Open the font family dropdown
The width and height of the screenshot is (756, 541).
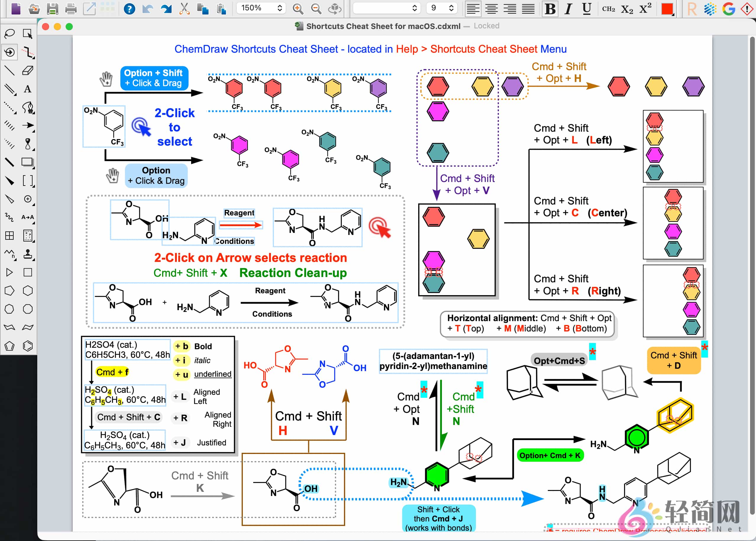pos(386,8)
